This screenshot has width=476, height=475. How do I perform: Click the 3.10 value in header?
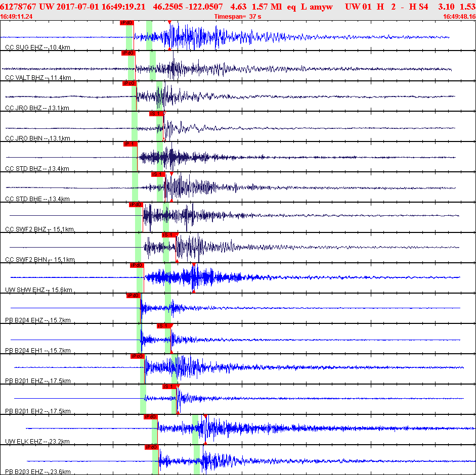coord(446,7)
